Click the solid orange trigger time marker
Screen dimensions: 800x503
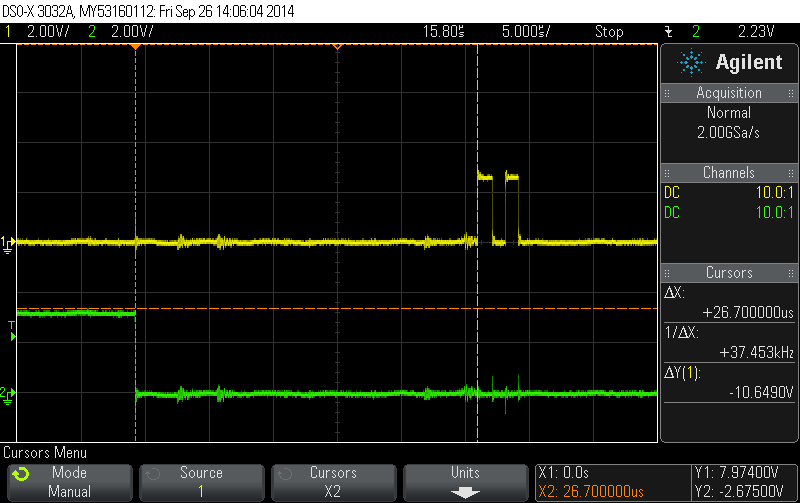coord(135,47)
